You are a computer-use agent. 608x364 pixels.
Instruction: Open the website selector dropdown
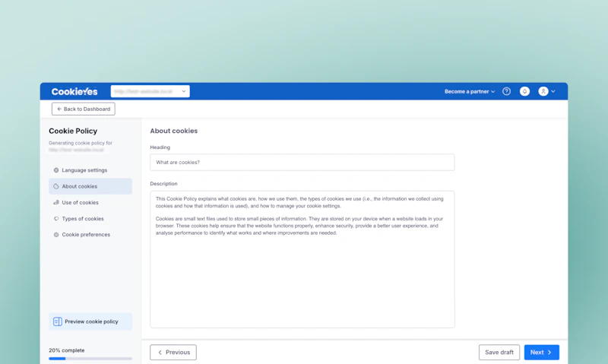pyautogui.click(x=150, y=91)
